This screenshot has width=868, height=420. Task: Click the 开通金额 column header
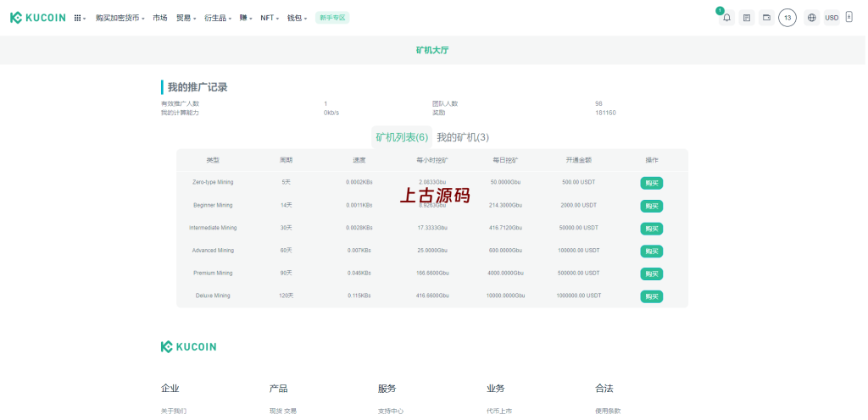pyautogui.click(x=578, y=160)
